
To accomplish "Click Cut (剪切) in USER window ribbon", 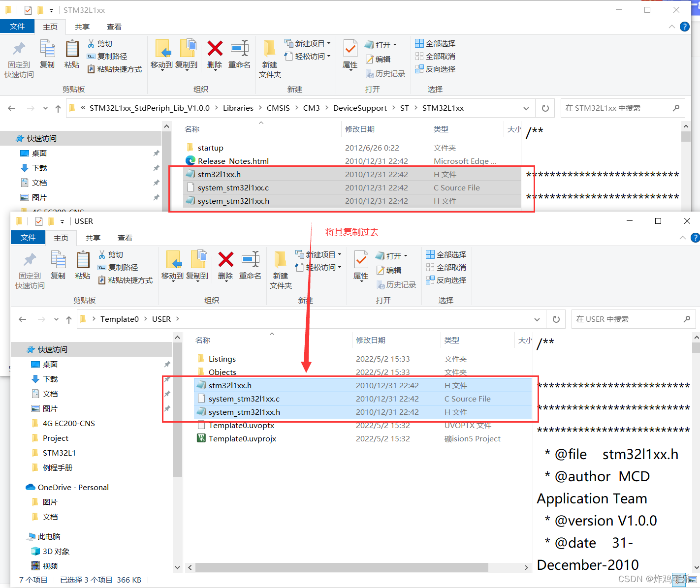I will (x=111, y=255).
